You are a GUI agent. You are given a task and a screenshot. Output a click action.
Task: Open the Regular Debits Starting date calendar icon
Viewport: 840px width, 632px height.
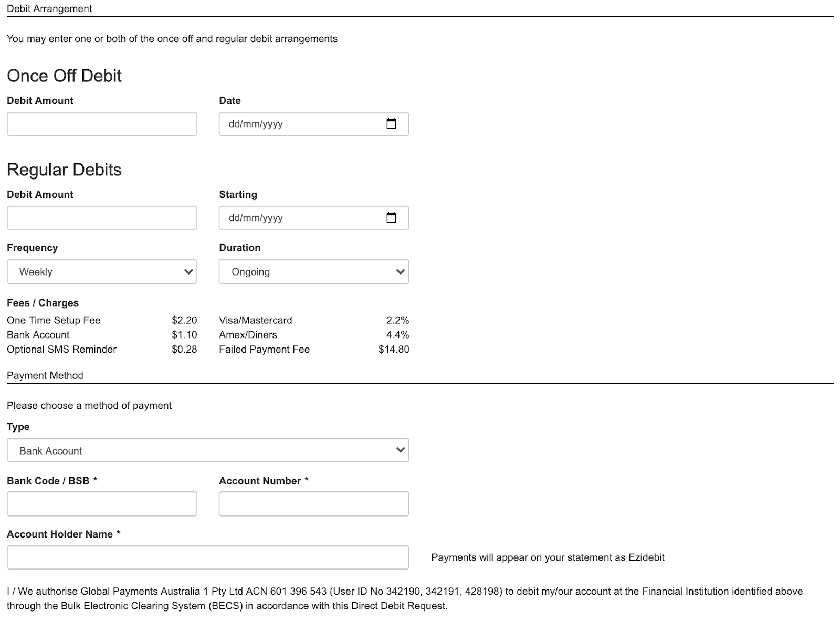click(x=392, y=217)
